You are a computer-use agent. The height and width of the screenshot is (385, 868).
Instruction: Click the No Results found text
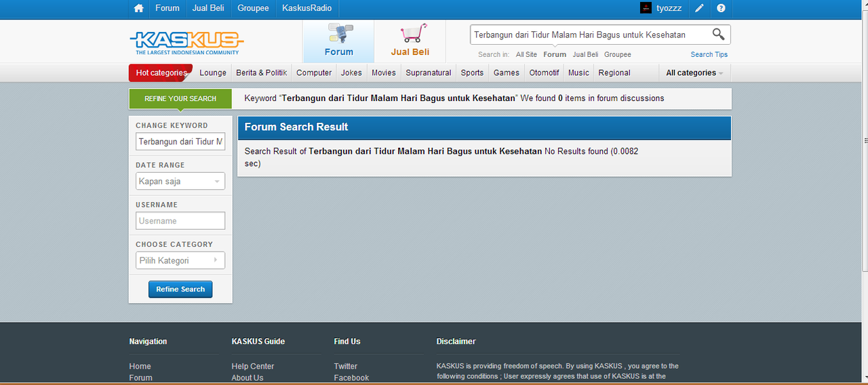tap(576, 151)
